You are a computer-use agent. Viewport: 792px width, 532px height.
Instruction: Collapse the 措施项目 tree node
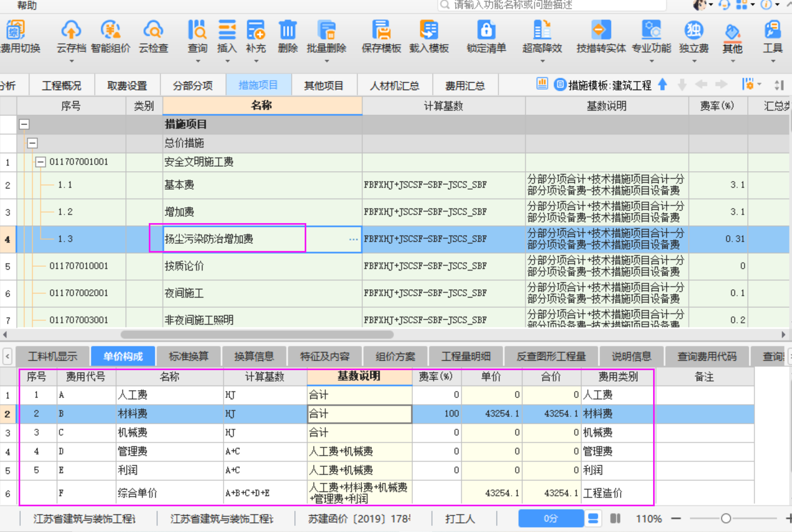tap(24, 124)
